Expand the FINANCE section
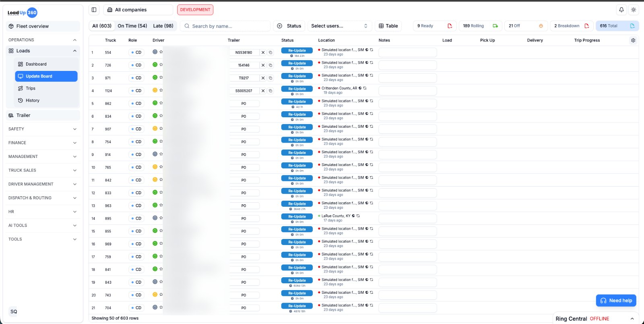 coord(42,143)
